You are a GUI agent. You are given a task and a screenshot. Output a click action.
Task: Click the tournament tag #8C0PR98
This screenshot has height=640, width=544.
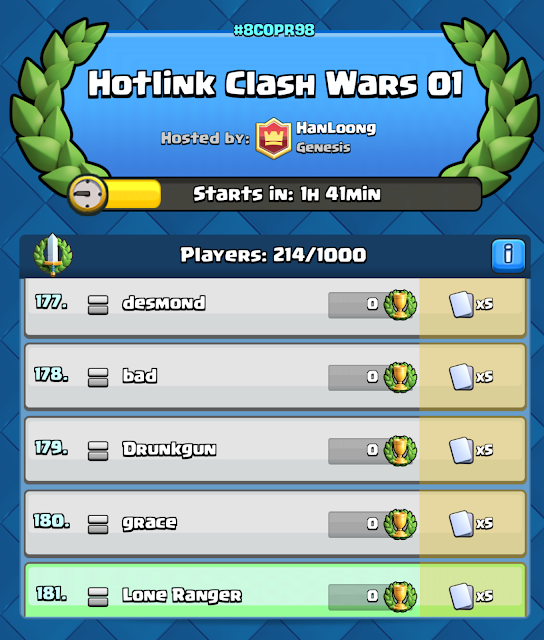[x=274, y=30]
